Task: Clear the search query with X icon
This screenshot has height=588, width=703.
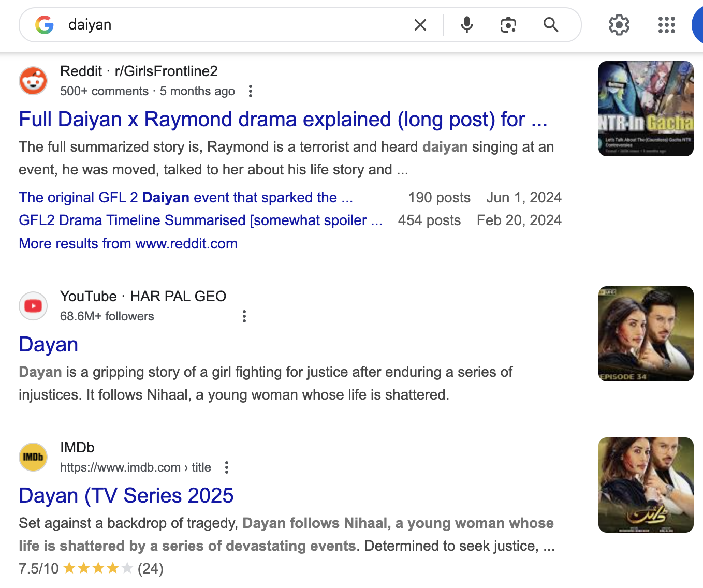Action: click(420, 25)
